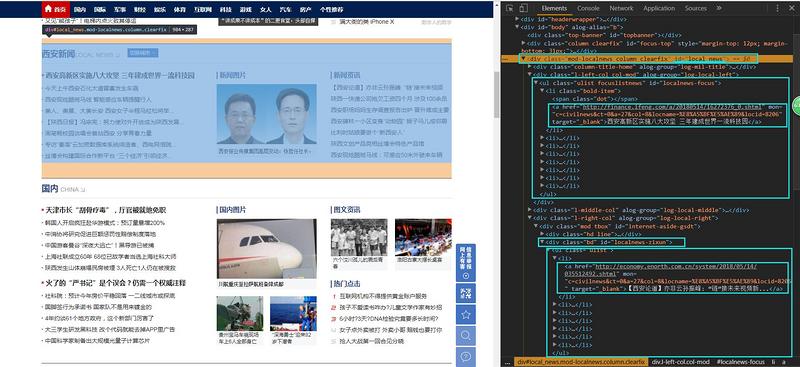
Task: Collapse the l-left-col col-mod div node
Action: click(530, 75)
